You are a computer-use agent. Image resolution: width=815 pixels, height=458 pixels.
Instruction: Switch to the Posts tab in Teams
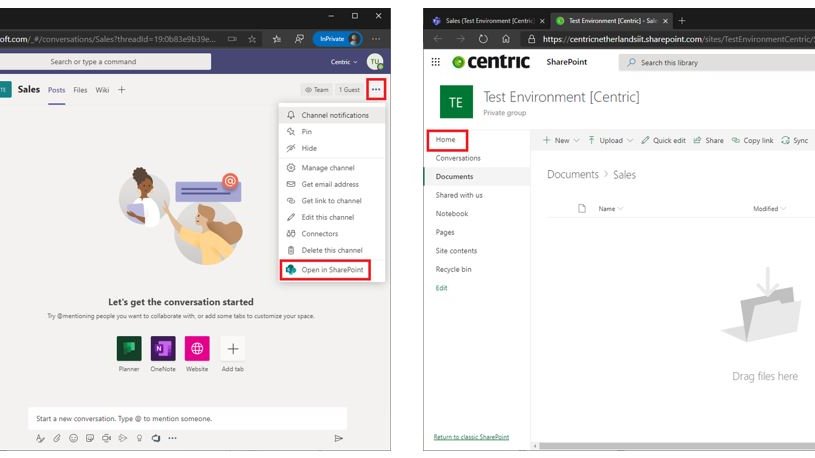57,90
